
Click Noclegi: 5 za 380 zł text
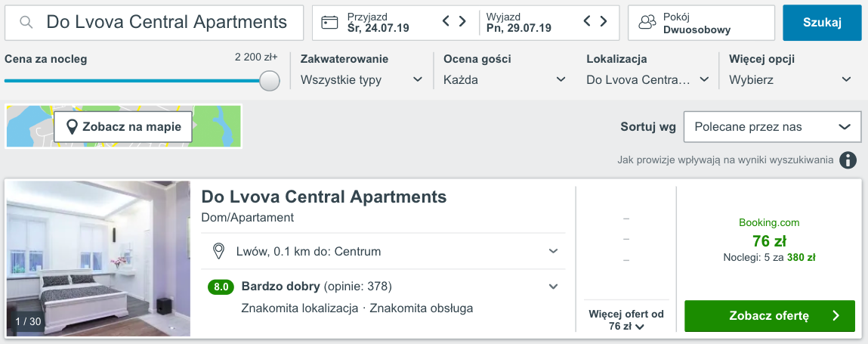point(769,257)
